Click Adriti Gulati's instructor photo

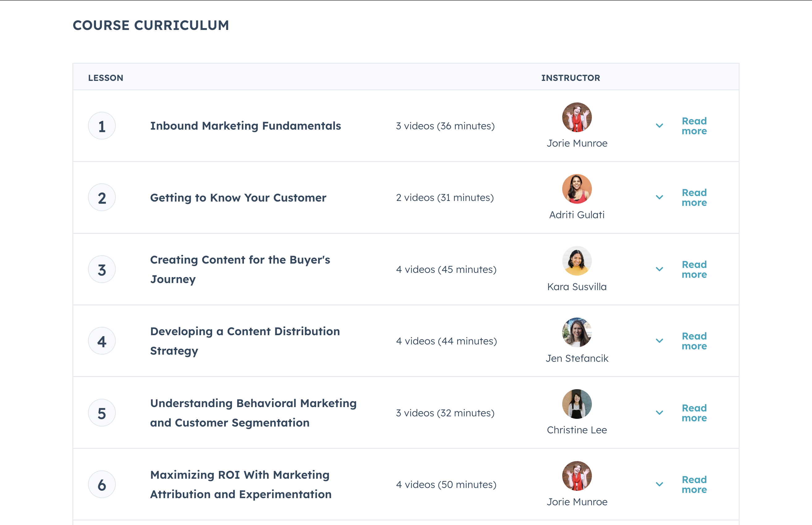(x=577, y=189)
